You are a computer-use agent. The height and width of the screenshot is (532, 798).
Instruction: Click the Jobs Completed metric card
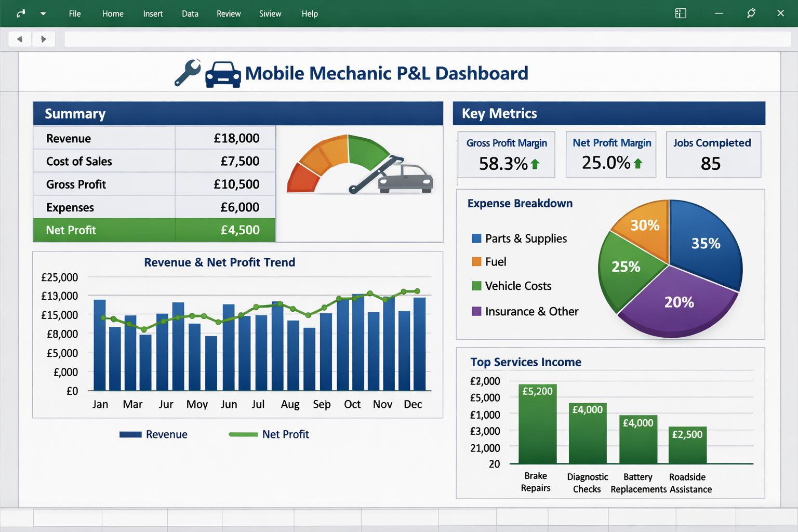coord(713,155)
